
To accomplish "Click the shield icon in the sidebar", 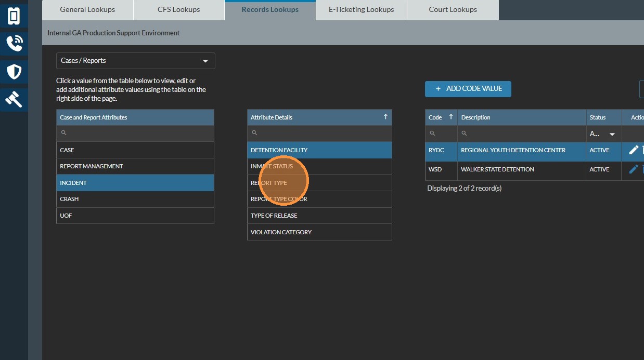I will click(14, 71).
